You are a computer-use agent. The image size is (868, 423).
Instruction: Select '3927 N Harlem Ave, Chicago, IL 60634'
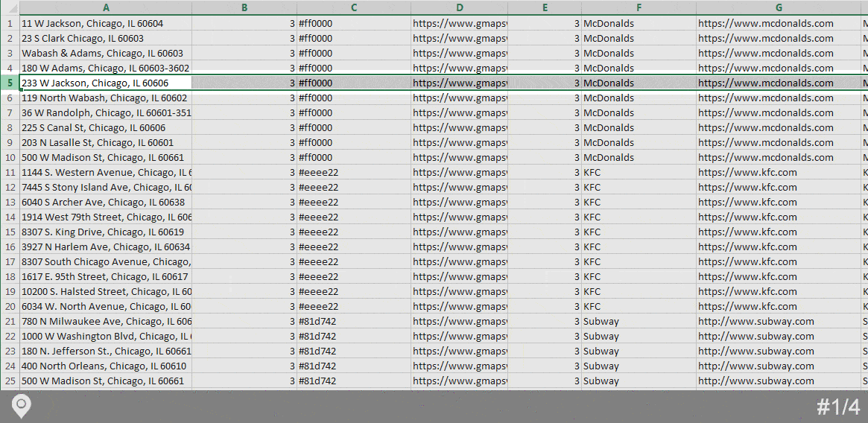coord(106,247)
